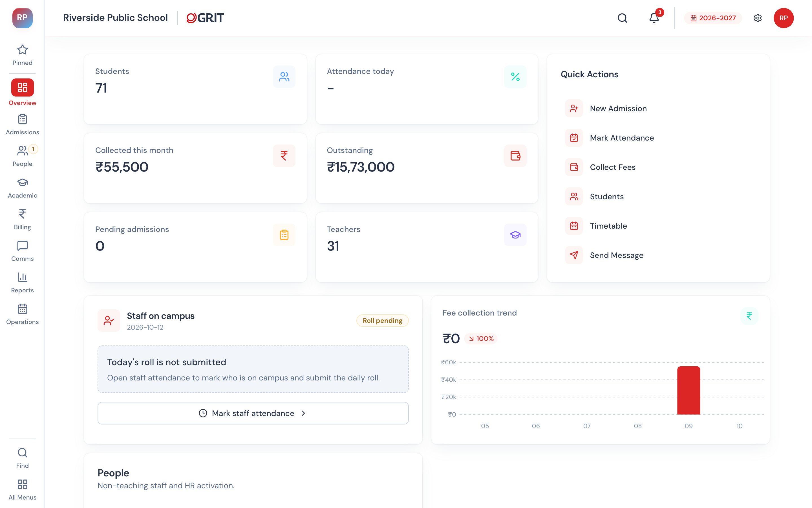Click the Riverside Public School title

point(115,17)
